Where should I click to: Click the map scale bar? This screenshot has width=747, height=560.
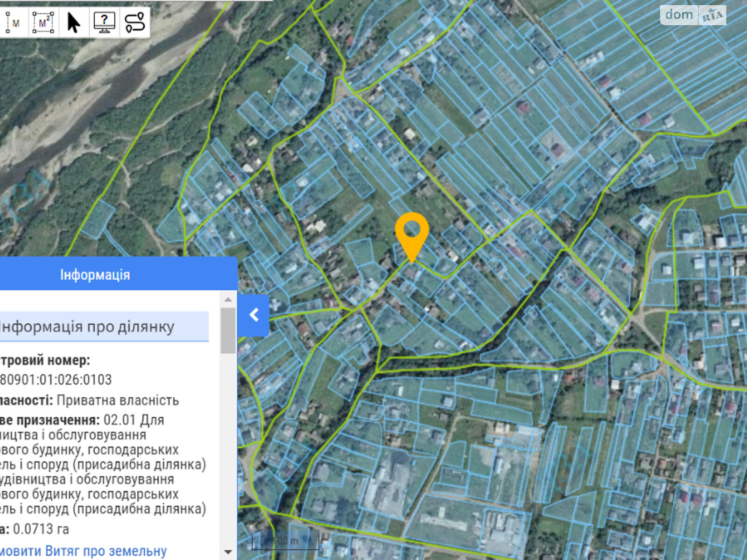tap(286, 542)
